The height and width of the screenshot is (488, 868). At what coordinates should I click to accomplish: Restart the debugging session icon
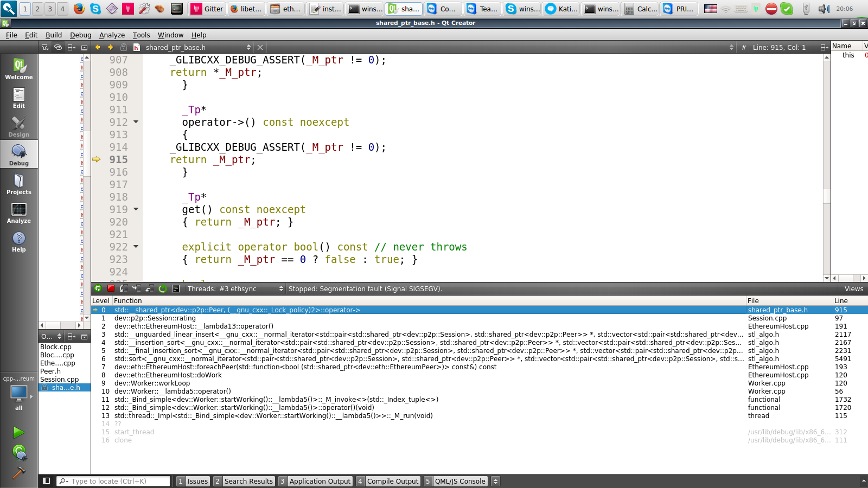click(162, 288)
